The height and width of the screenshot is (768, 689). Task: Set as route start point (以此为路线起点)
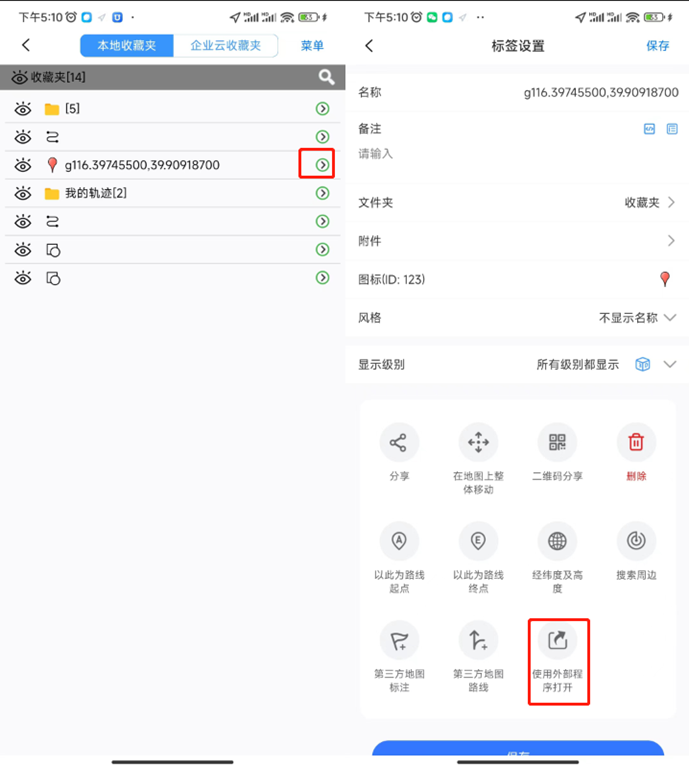click(x=399, y=541)
